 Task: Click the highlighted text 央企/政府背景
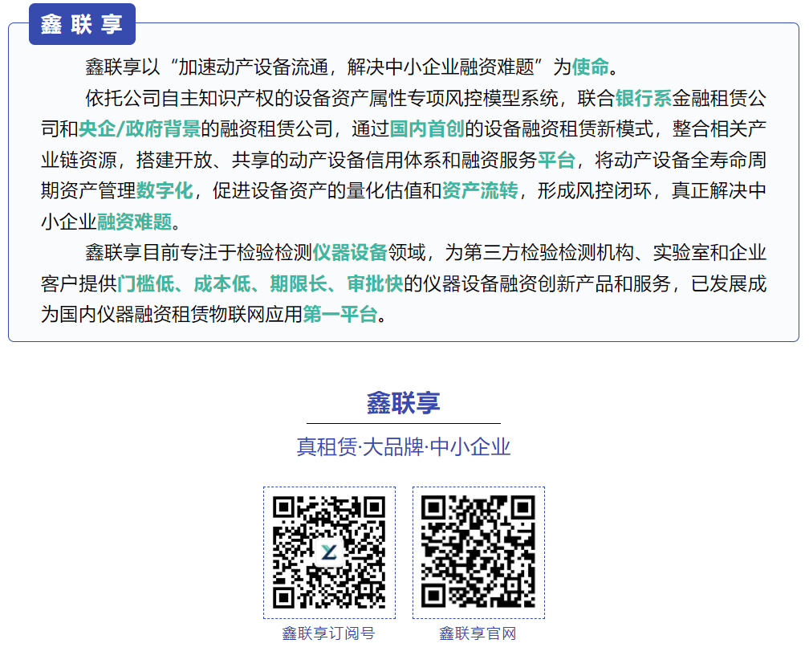(x=140, y=129)
